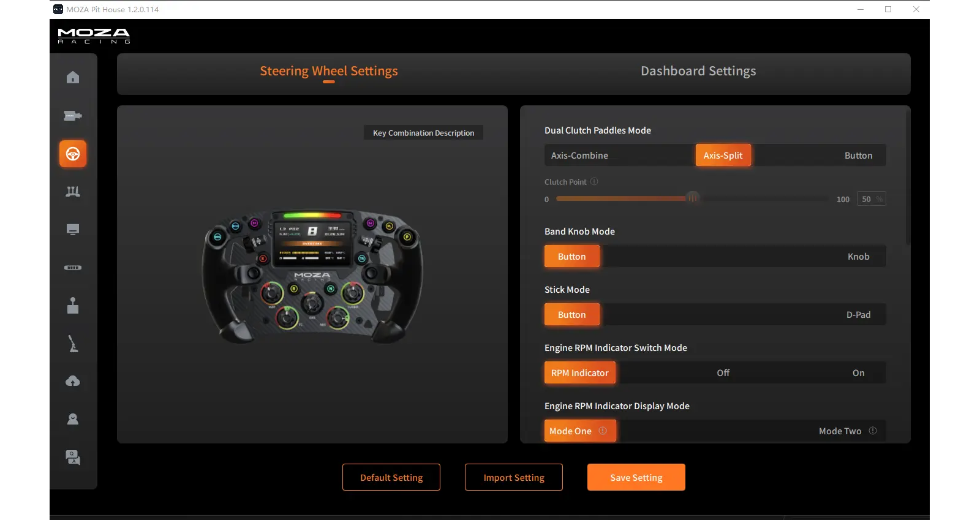Click the cloud upload icon in sidebar
Screen dimensions: 980x520
[x=73, y=381]
